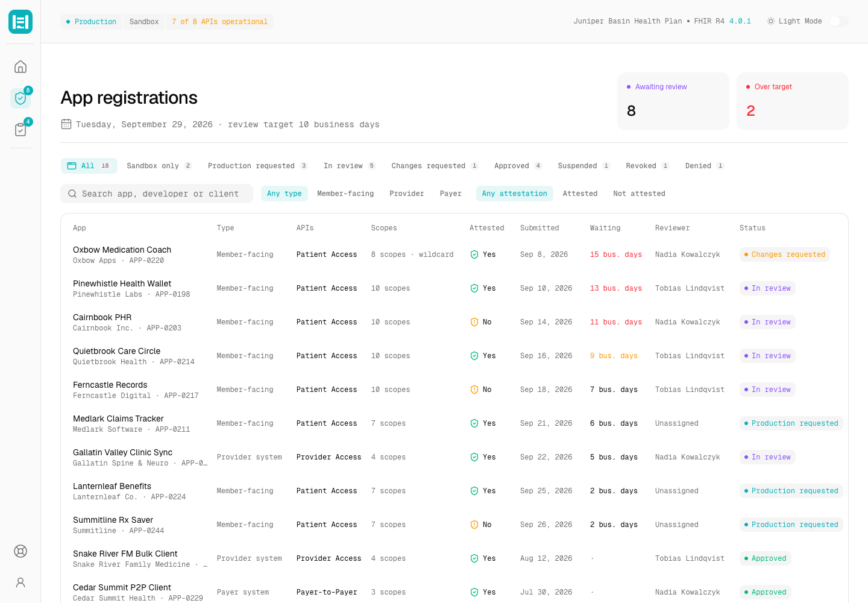Screen dimensions: 868x603
Task: Select the In review tab
Action: coord(350,166)
